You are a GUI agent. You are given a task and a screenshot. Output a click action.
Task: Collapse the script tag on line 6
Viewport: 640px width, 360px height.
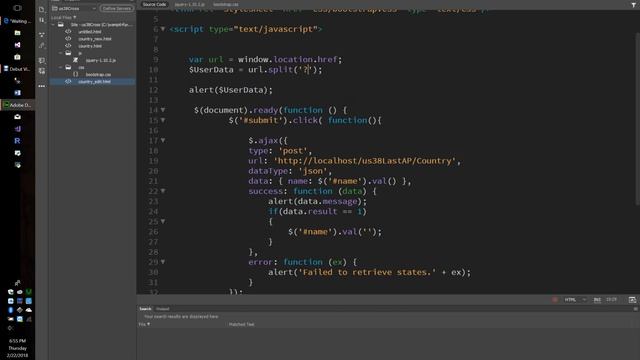point(163,29)
